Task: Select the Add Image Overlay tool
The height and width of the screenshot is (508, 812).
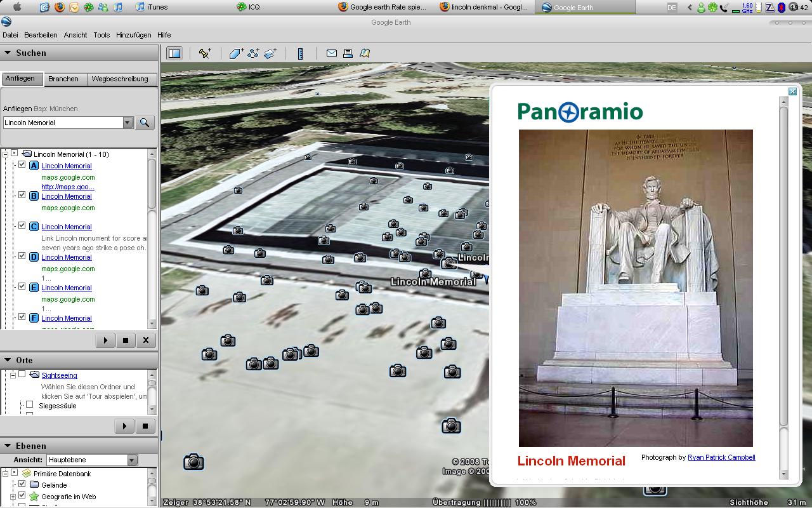Action: [x=270, y=53]
